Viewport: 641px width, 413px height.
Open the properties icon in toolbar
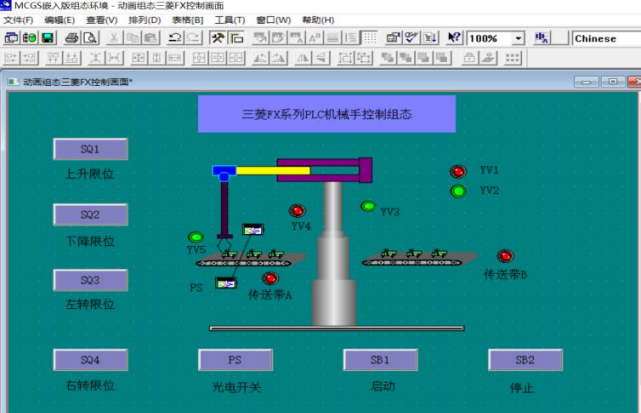(x=393, y=38)
